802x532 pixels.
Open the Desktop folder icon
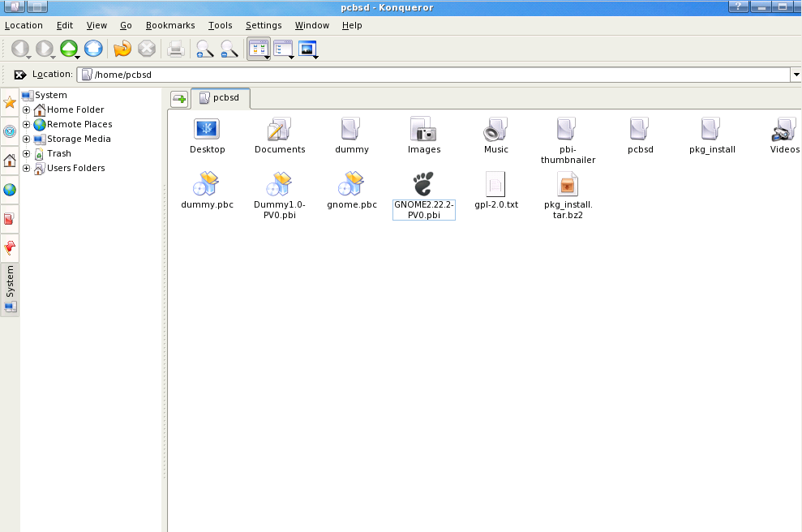click(x=207, y=135)
